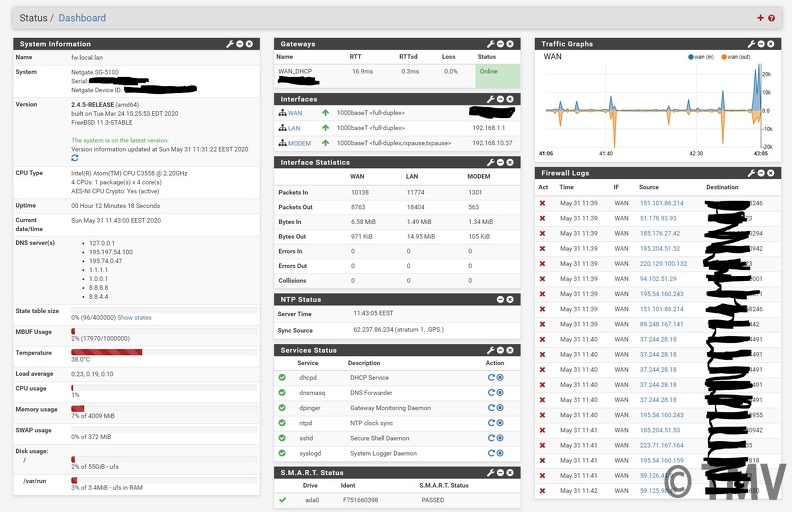Restart the dpinger service
Screen dimensions: 792x512
[x=491, y=407]
